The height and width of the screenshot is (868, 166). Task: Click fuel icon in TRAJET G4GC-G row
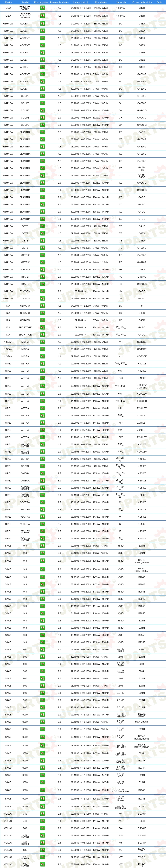click(x=42, y=284)
